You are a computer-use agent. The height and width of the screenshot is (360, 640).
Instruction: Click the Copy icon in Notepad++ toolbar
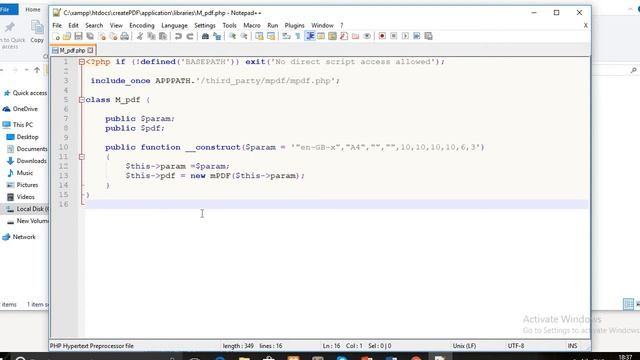pos(151,36)
